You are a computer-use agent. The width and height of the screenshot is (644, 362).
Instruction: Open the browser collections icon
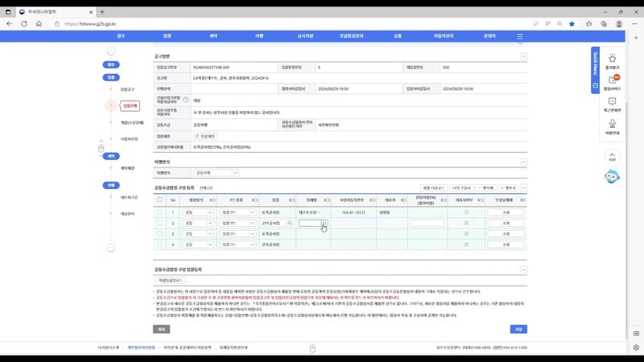603,24
